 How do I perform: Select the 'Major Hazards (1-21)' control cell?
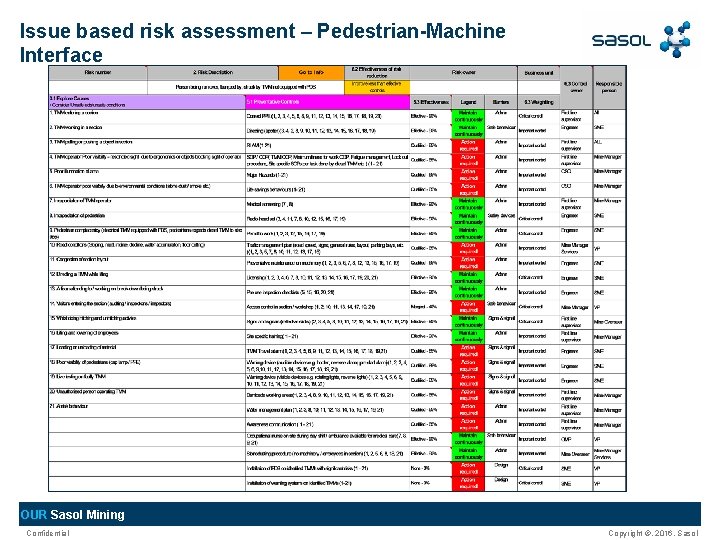(327, 175)
